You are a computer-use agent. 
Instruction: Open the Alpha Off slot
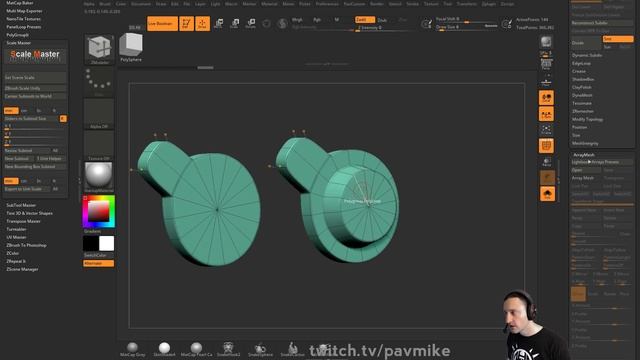pyautogui.click(x=99, y=114)
